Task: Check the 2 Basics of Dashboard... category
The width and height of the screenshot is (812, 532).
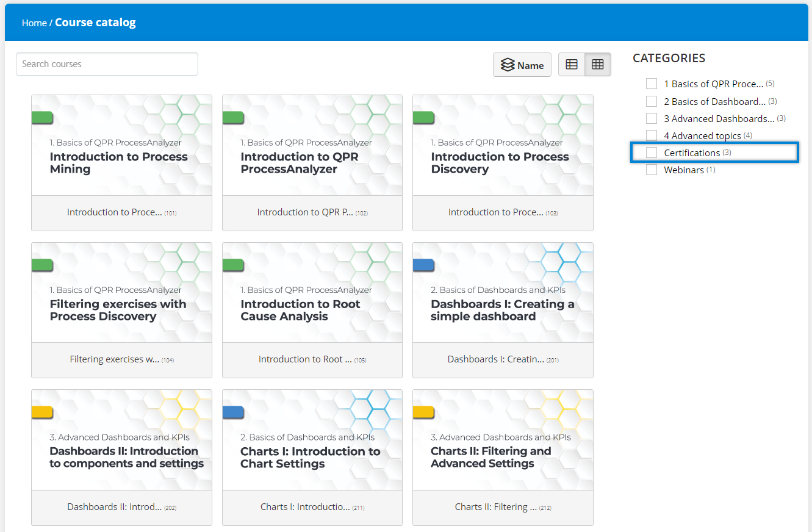Action: [652, 101]
